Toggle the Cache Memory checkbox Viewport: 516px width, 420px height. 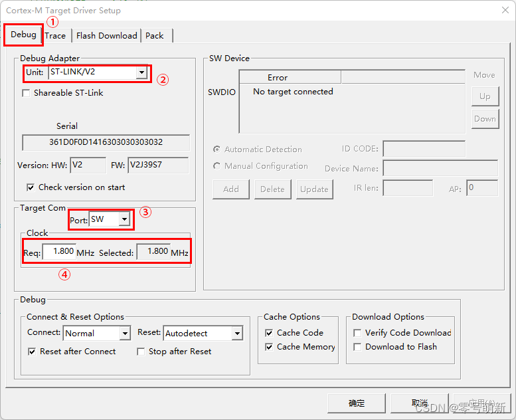click(x=269, y=347)
